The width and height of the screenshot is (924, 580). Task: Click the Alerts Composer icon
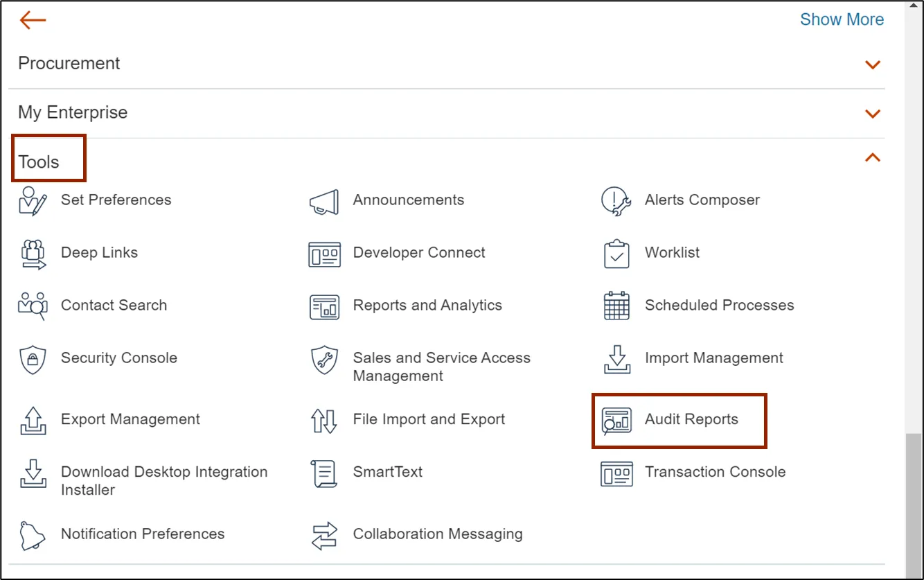click(616, 201)
